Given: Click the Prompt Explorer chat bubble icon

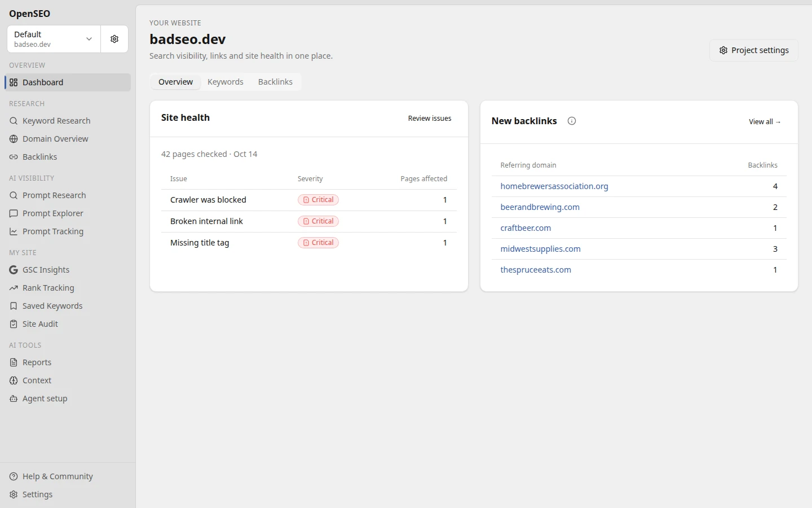Looking at the screenshot, I should click(x=14, y=213).
